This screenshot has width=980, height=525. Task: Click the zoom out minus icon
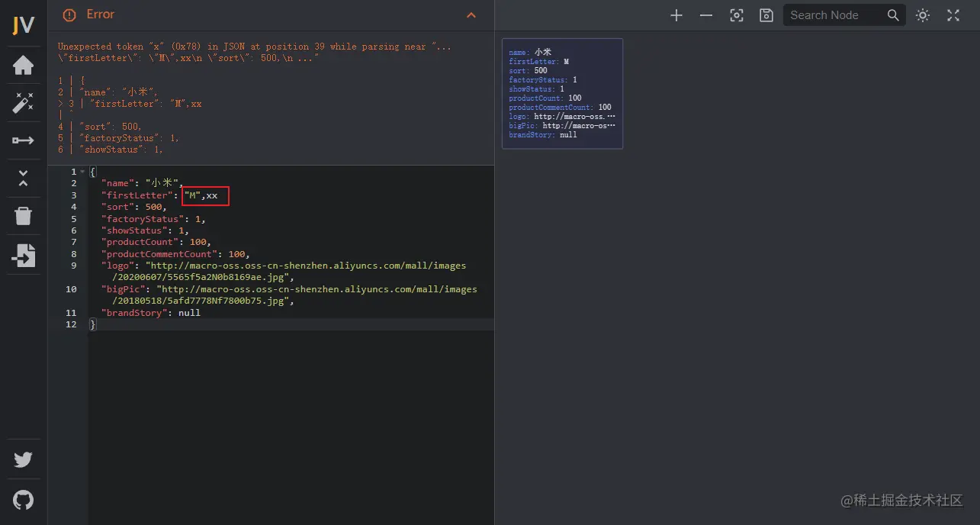click(706, 15)
